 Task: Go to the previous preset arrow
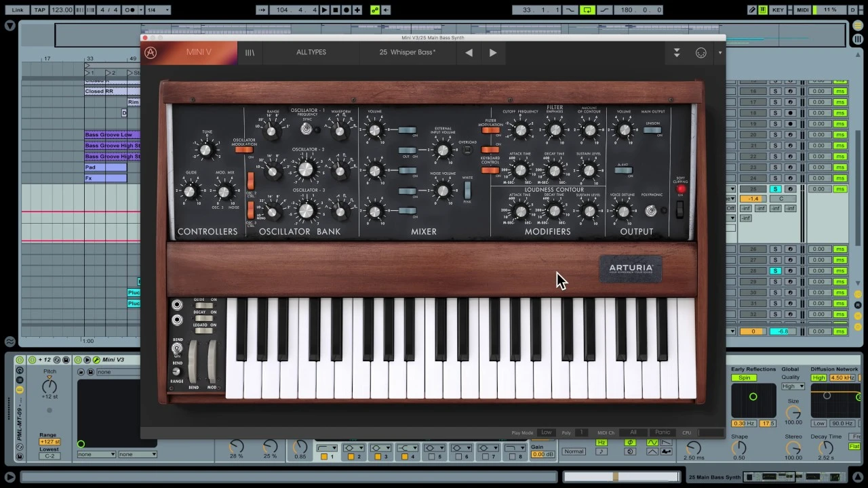[x=469, y=53]
